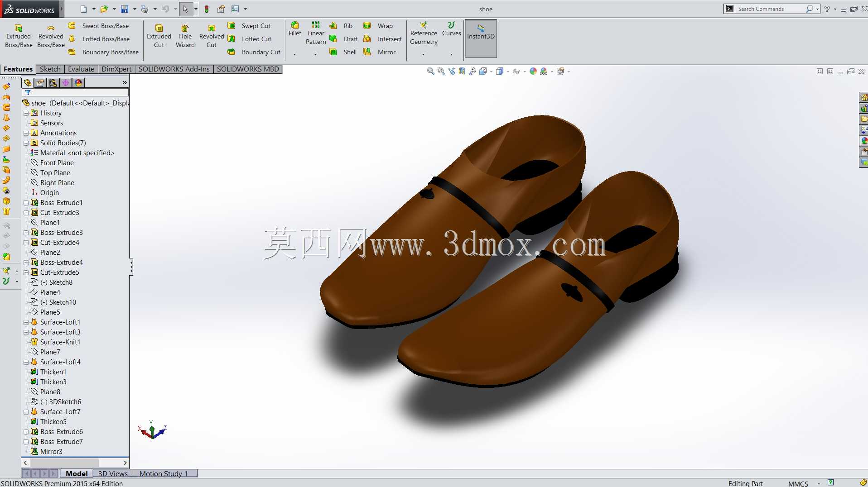Open the Fillet dropdown arrow
The height and width of the screenshot is (487, 868).
pyautogui.click(x=295, y=54)
